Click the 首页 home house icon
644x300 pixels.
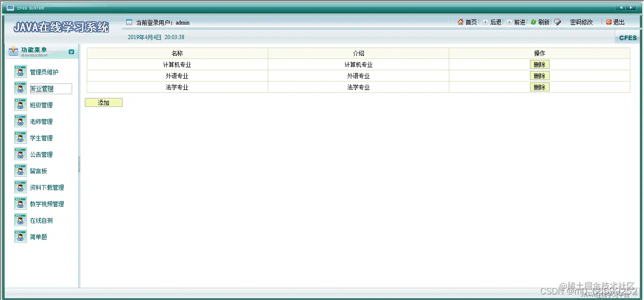(x=461, y=22)
